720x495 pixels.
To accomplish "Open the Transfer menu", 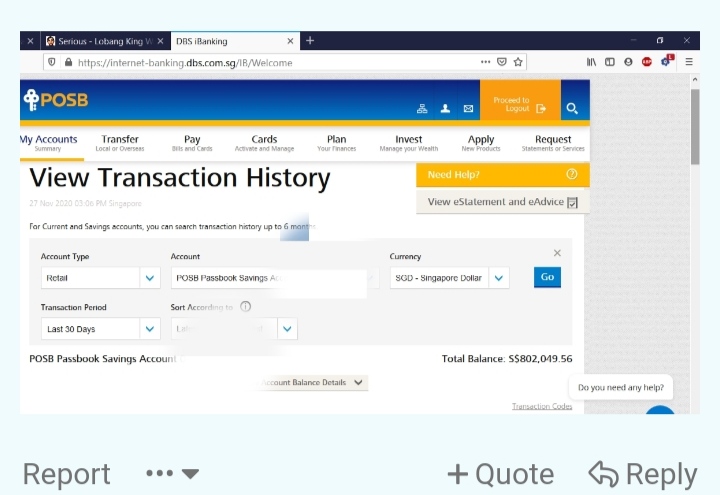I will (x=120, y=143).
